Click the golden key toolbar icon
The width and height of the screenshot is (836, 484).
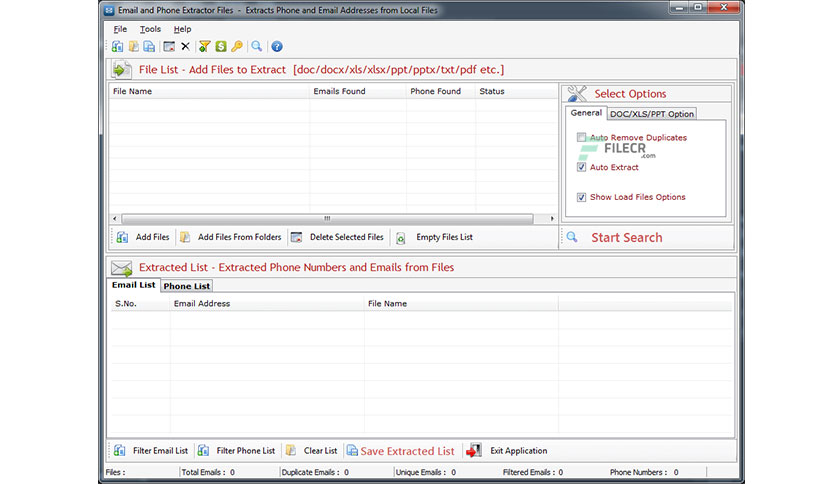click(x=237, y=46)
